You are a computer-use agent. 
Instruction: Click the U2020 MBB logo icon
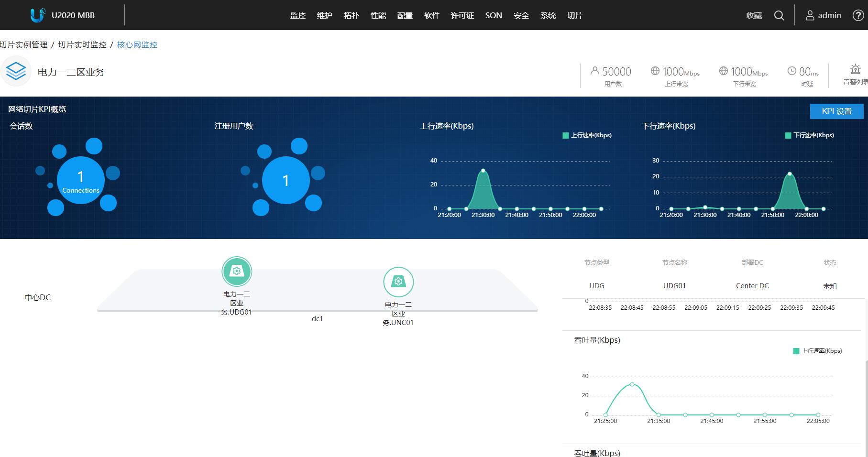(37, 15)
